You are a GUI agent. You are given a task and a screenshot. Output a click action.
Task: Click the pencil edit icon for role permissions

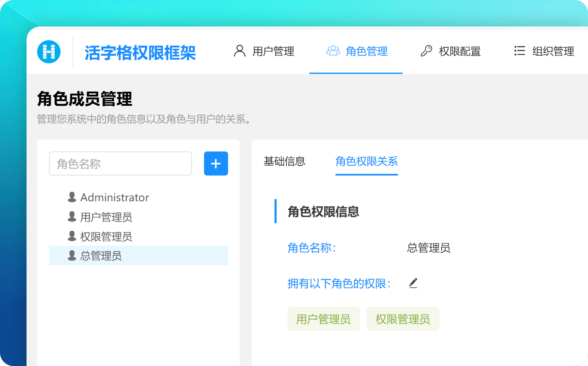coord(413,283)
